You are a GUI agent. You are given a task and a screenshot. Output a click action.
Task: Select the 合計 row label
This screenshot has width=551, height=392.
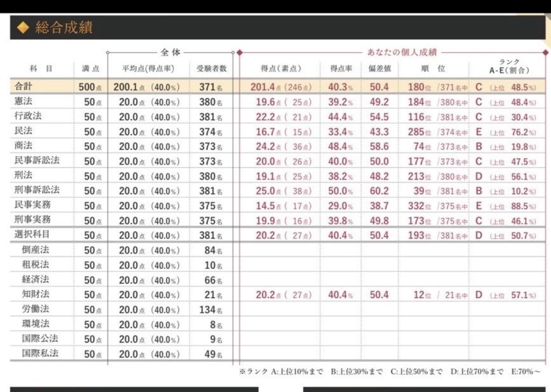click(23, 87)
